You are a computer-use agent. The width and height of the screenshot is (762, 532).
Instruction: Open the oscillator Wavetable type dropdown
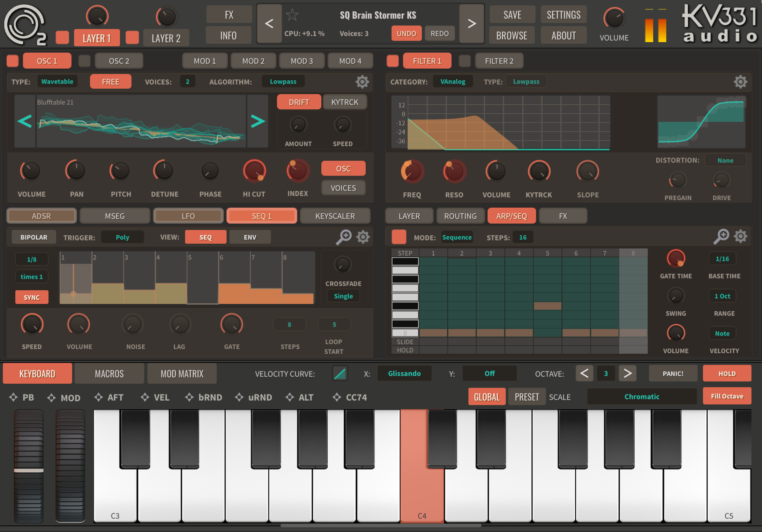coord(57,82)
